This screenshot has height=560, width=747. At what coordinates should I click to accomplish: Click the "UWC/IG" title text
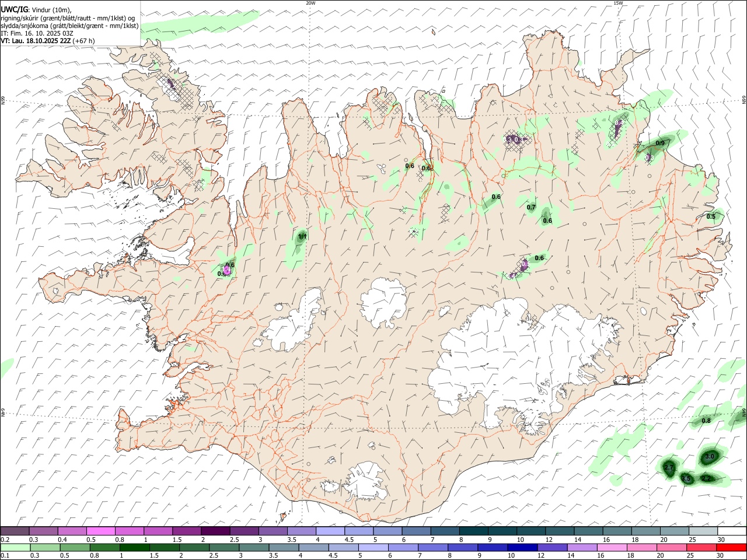point(15,9)
